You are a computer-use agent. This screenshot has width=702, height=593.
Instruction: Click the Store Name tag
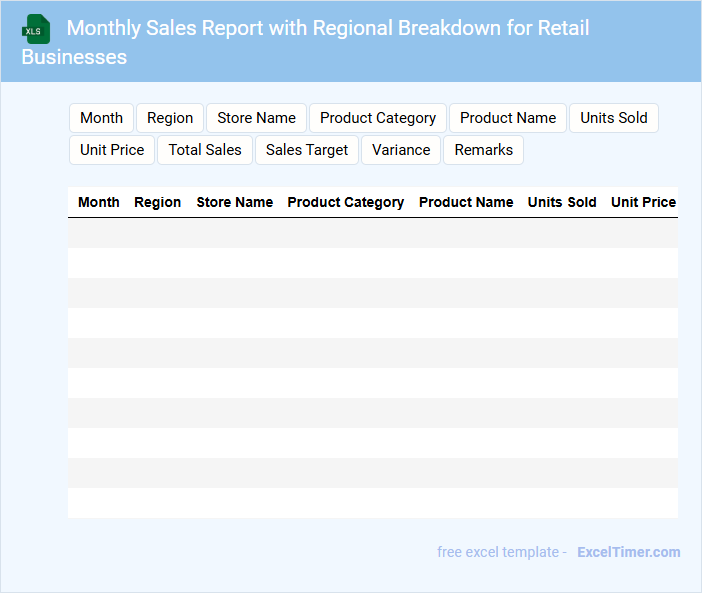pos(256,118)
